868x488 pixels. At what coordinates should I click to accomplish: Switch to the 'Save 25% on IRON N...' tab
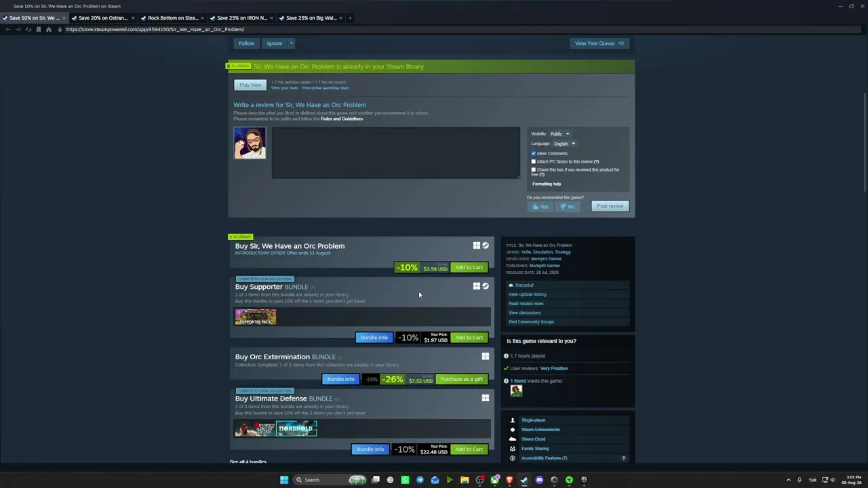(x=242, y=18)
